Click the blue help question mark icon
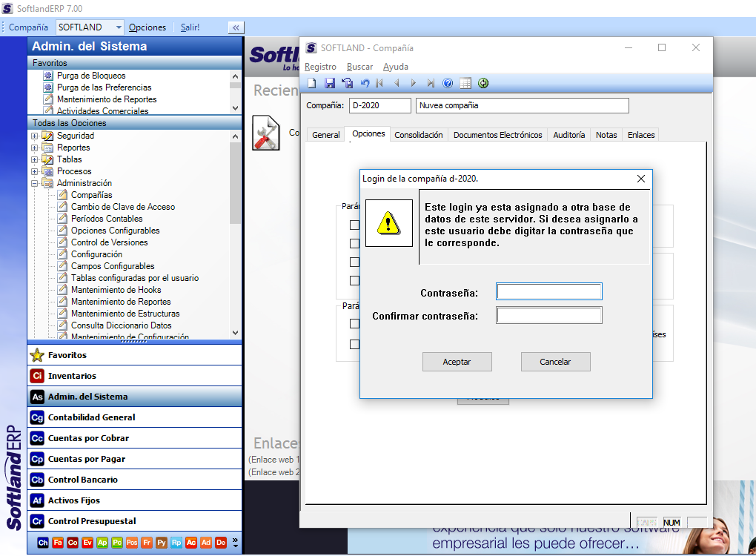756x556 pixels. (x=448, y=83)
